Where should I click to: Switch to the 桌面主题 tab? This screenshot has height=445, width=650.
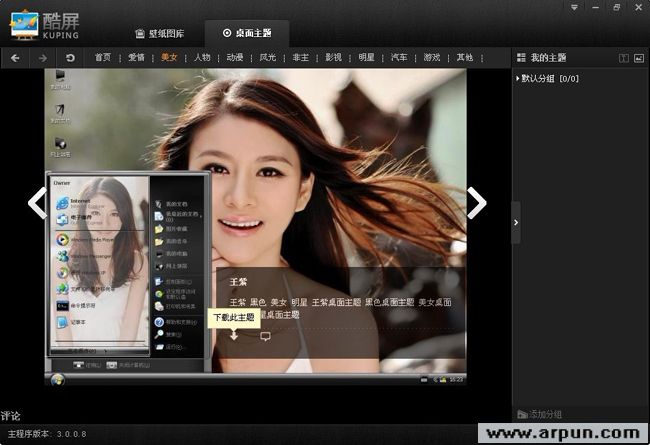[x=254, y=33]
